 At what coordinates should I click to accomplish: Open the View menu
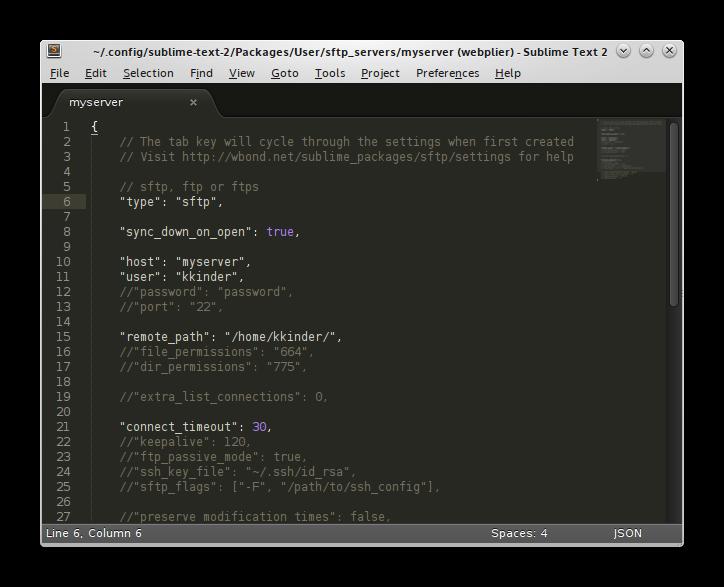click(x=241, y=73)
